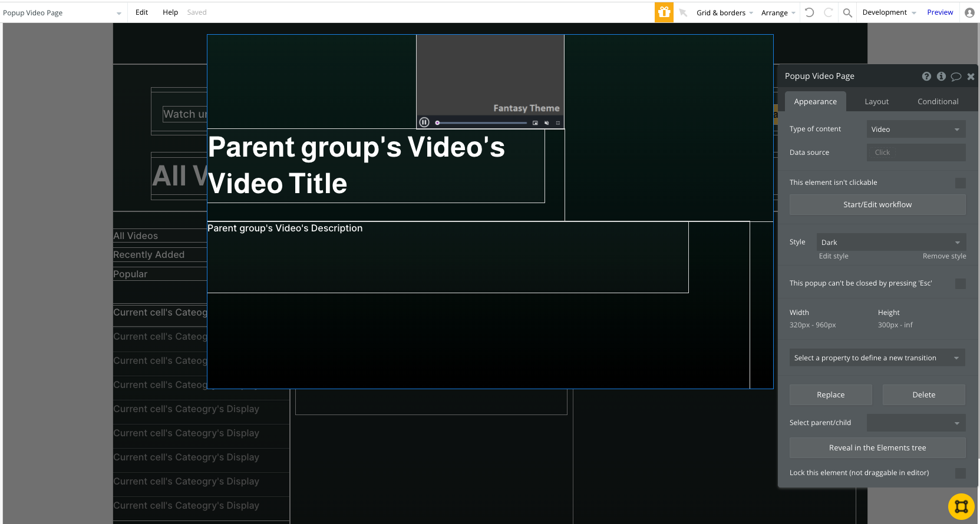Click the orange gift box icon
This screenshot has height=524, width=980.
tap(664, 12)
